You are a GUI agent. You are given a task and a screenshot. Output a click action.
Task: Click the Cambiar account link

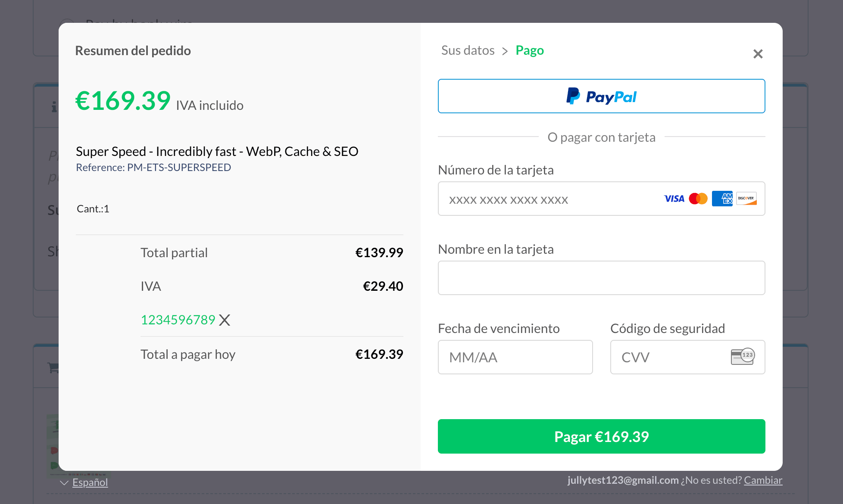[763, 480]
